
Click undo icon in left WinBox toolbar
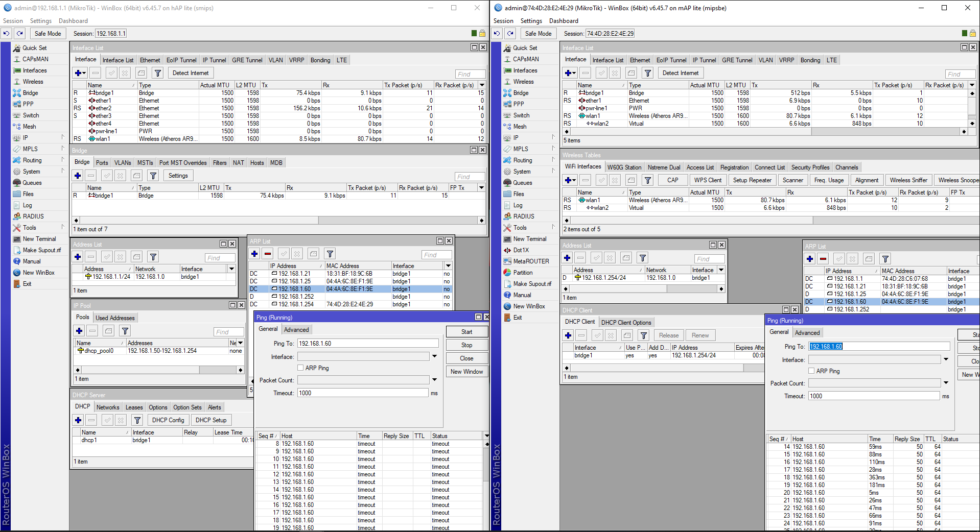click(6, 34)
